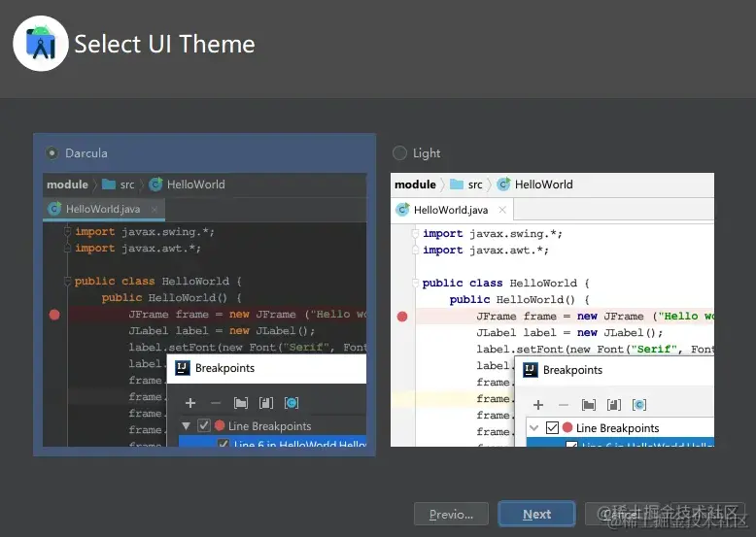Click src folder icon in Darcula breadcrumb
This screenshot has width=756, height=537.
(x=109, y=185)
